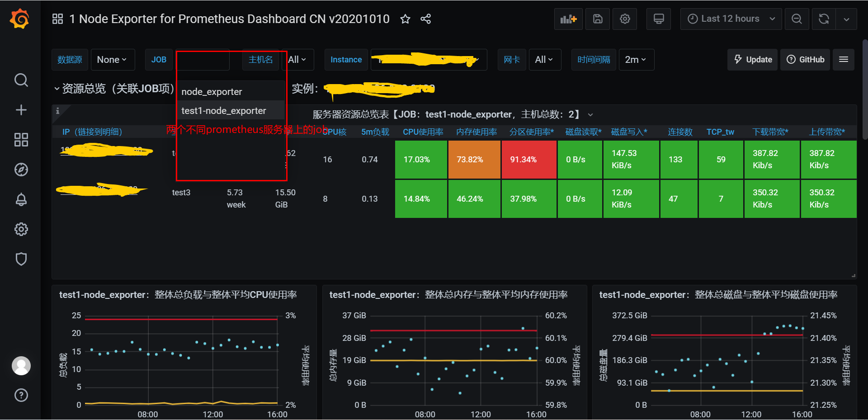Image resolution: width=868 pixels, height=420 pixels.
Task: Refresh the dashboard with the refresh icon
Action: point(824,19)
